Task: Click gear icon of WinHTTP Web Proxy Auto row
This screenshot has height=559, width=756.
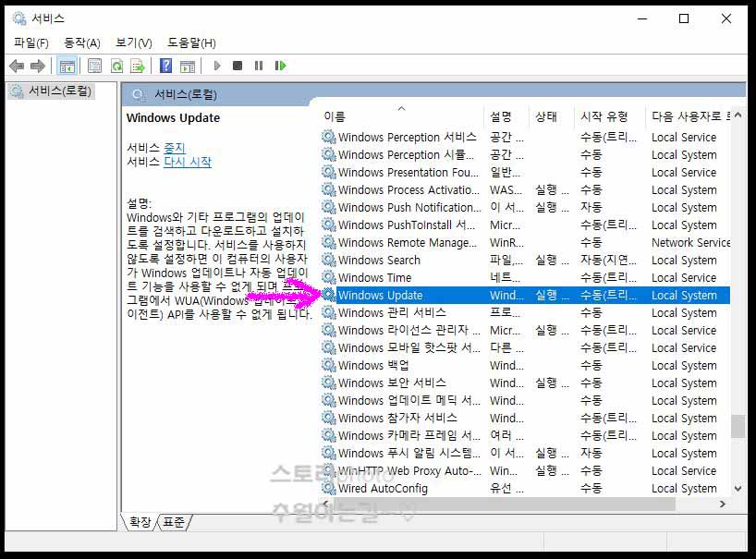Action: coord(329,470)
